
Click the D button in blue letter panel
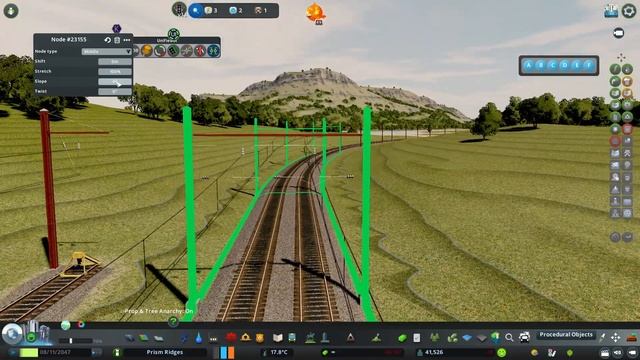565,65
